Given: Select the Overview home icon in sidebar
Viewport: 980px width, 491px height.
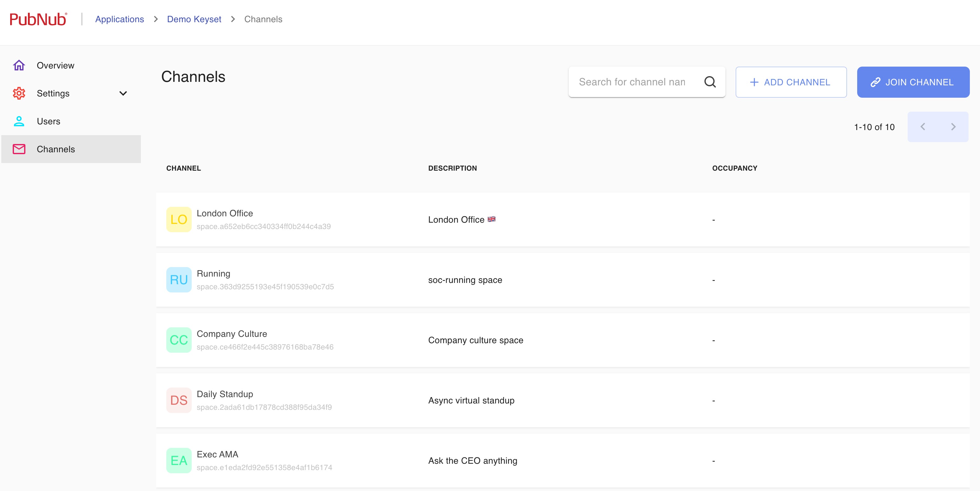Looking at the screenshot, I should click(x=19, y=65).
